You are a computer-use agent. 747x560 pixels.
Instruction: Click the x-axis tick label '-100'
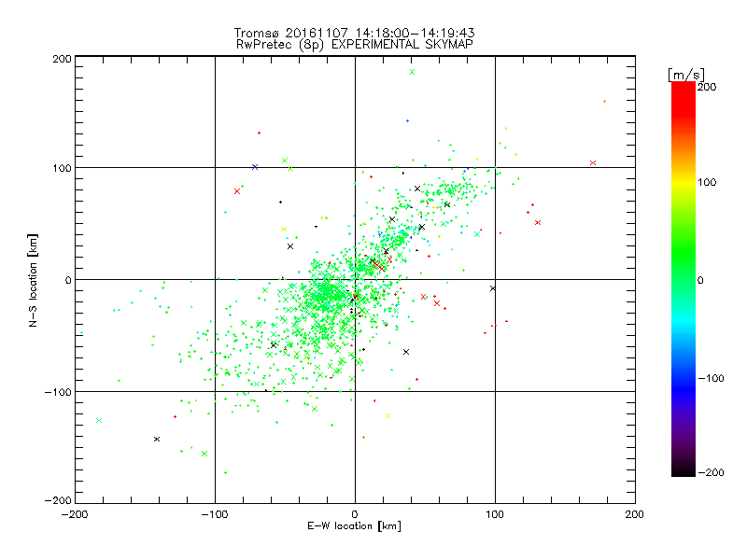point(215,514)
